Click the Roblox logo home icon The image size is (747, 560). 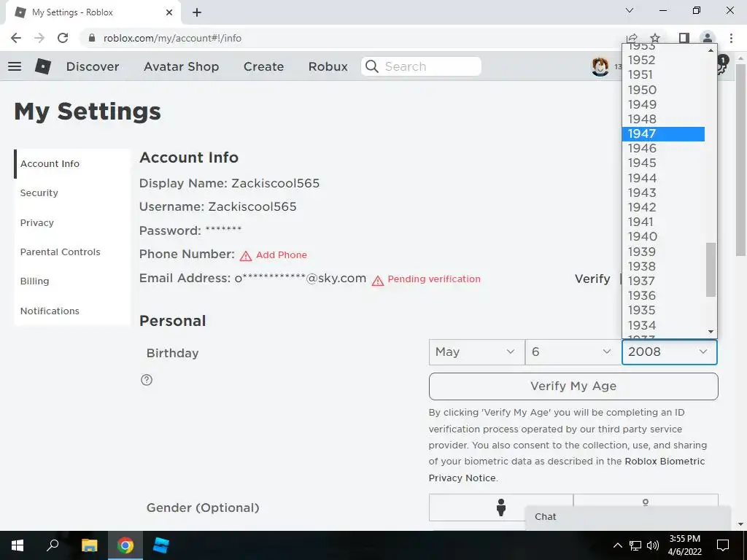(43, 66)
